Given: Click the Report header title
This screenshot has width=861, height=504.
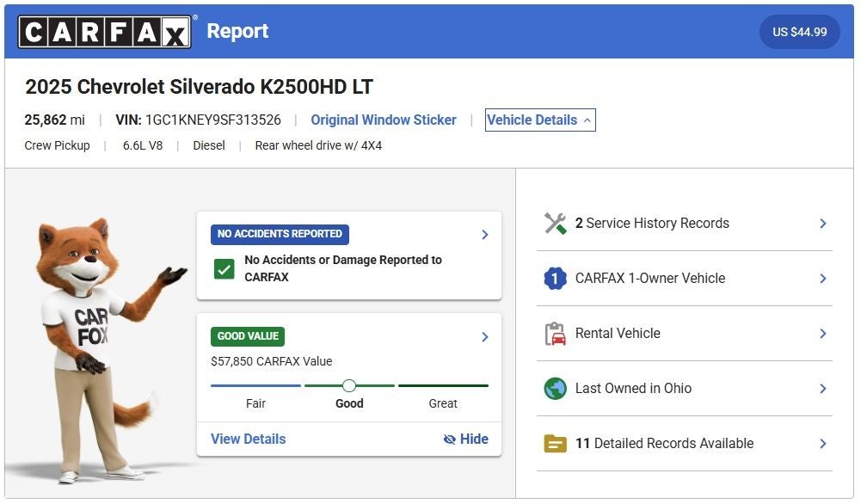Looking at the screenshot, I should [x=237, y=31].
